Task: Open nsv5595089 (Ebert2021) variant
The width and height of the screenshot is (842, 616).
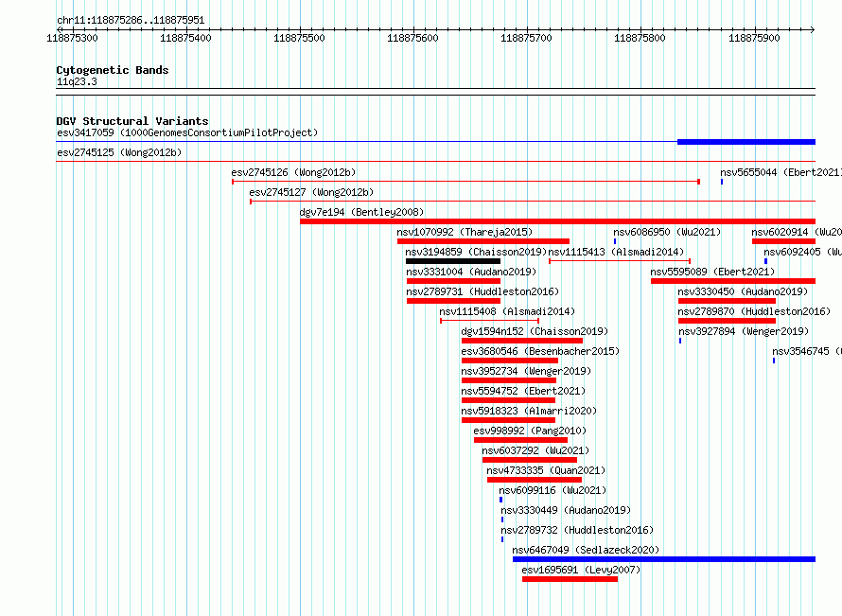Action: pos(712,272)
